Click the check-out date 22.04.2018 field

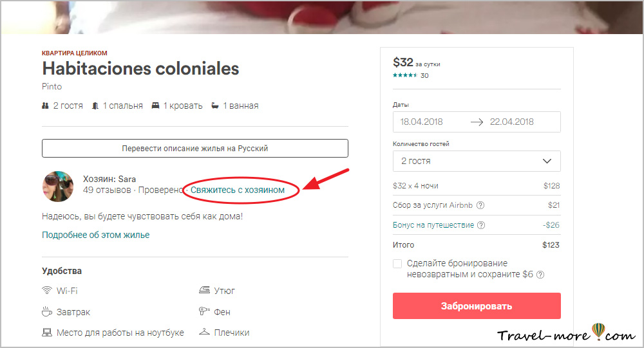click(522, 122)
